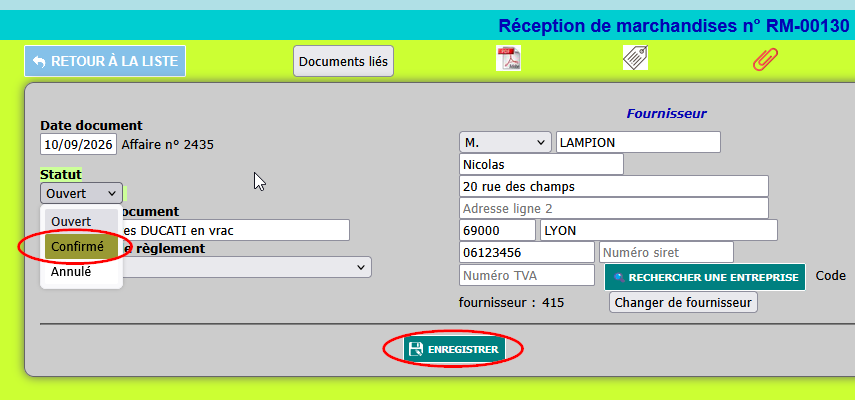Expand the règlement mode dropdown
Image resolution: width=855 pixels, height=400 pixels.
pyautogui.click(x=246, y=268)
